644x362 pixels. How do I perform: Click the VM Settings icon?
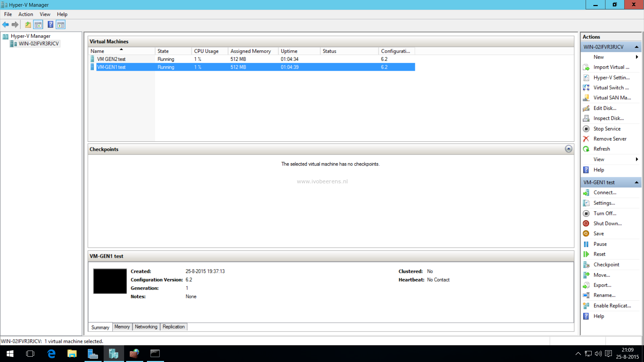[x=586, y=203]
